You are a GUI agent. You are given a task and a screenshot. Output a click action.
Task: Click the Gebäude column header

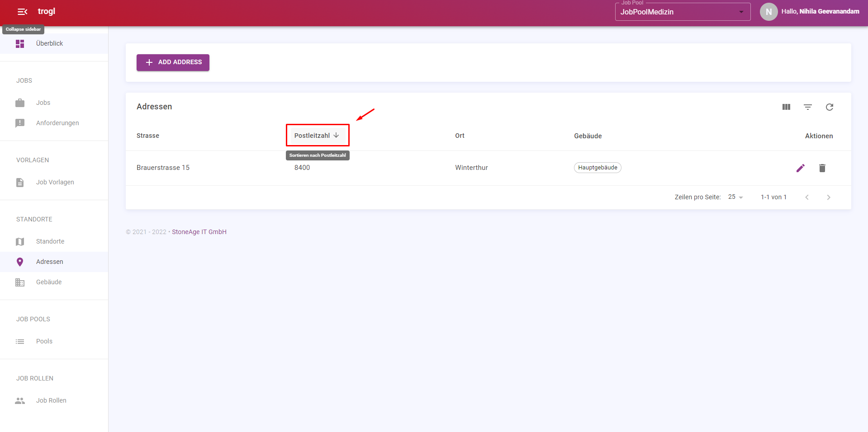(588, 136)
